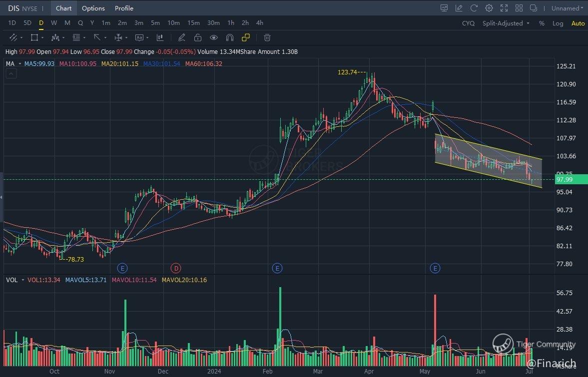Click the May earnings E marker
The height and width of the screenshot is (377, 588).
[435, 268]
